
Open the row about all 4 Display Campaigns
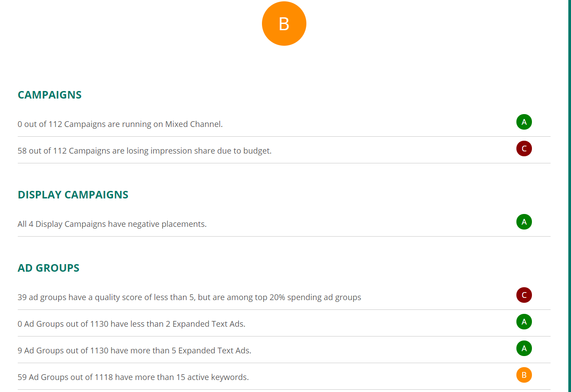[x=284, y=223]
